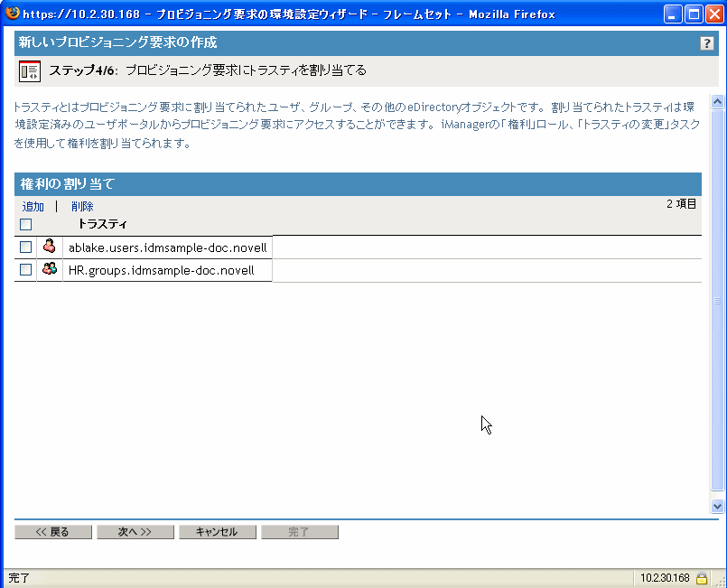727x588 pixels.
Task: Select the HR.groups.idmsample-doc.novell trustee entry
Action: tap(165, 269)
